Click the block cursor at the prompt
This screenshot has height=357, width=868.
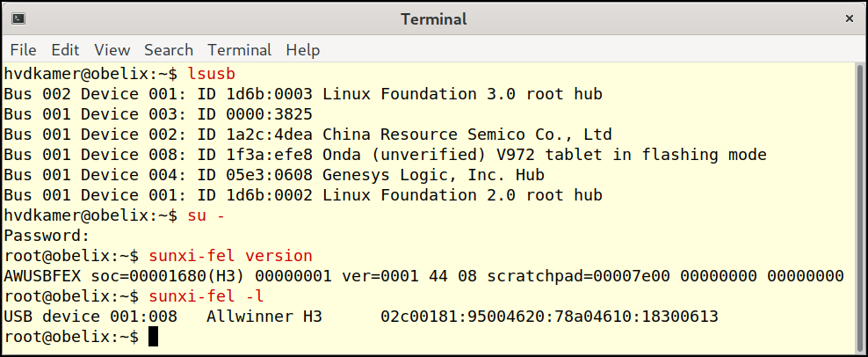tap(154, 337)
